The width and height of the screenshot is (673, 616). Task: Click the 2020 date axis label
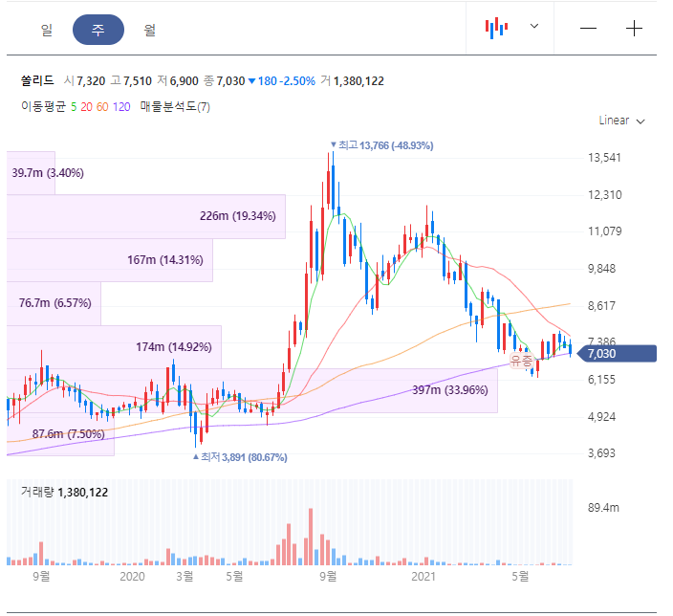tap(132, 577)
